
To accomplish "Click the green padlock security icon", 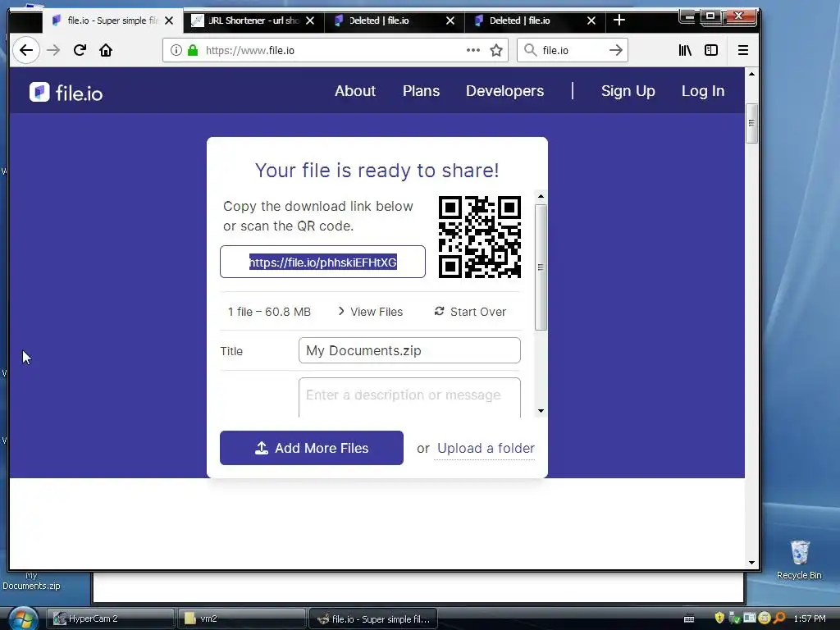I will click(193, 50).
